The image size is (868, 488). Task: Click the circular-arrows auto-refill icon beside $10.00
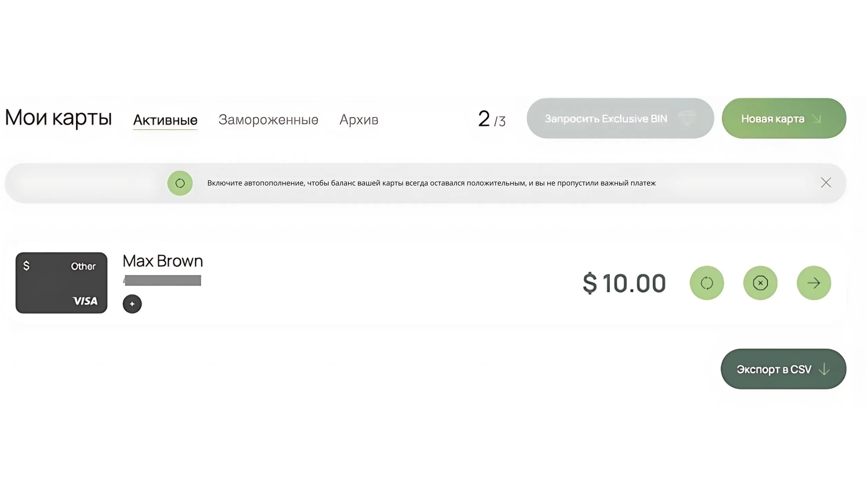[x=707, y=283]
